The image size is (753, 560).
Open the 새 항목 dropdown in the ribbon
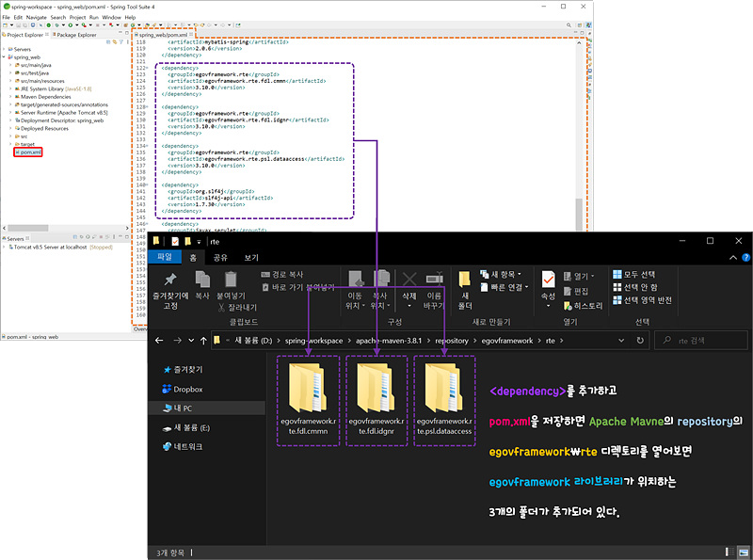point(501,274)
